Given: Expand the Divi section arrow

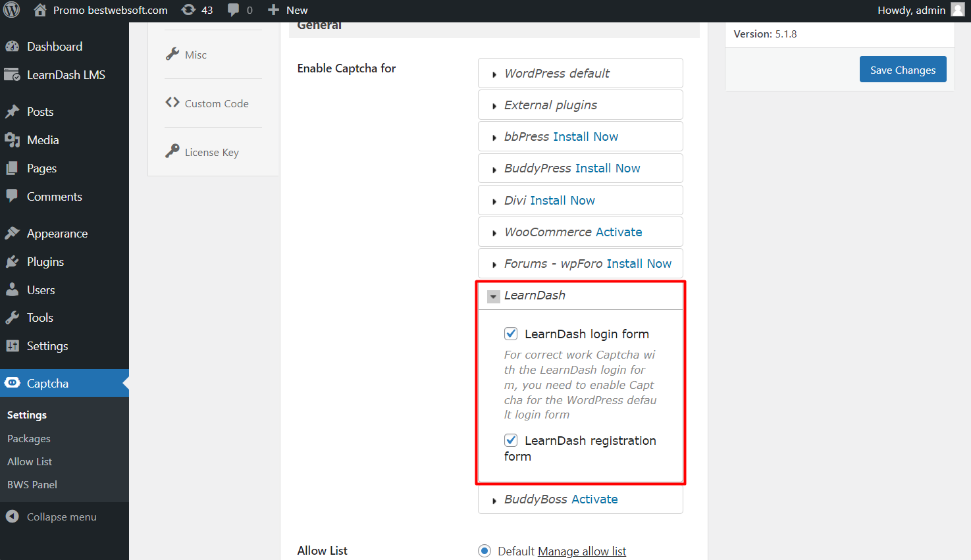Looking at the screenshot, I should (x=494, y=201).
